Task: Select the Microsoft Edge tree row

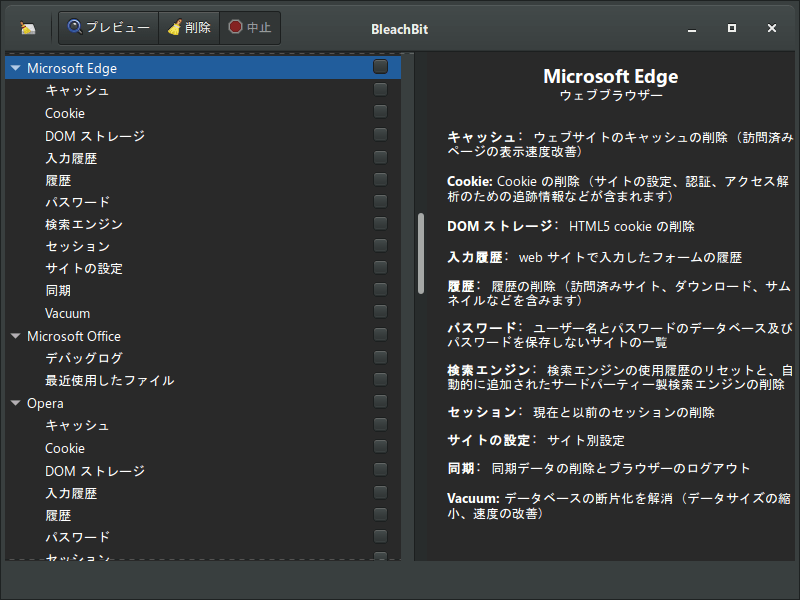Action: click(203, 68)
